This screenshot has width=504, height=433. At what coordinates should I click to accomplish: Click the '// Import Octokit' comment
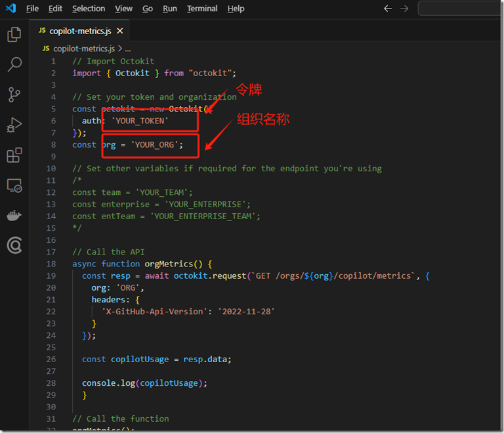click(113, 61)
